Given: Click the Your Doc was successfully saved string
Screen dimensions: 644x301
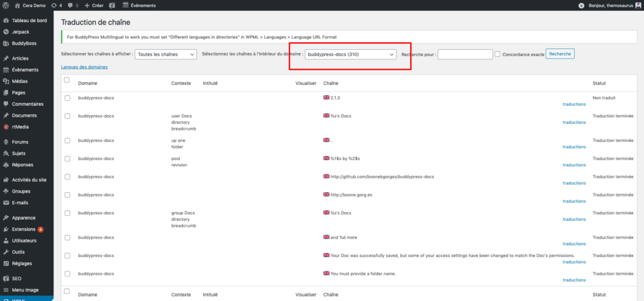Looking at the screenshot, I should (452, 256).
